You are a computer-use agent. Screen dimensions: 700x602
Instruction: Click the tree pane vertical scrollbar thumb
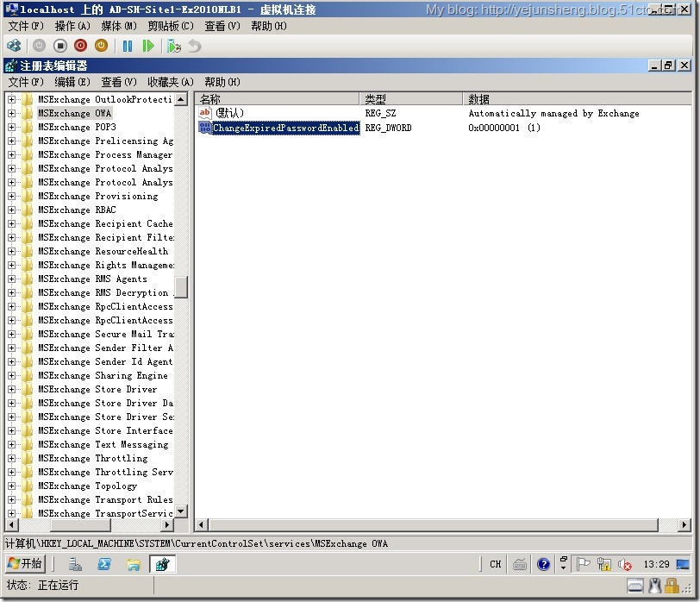pos(181,287)
